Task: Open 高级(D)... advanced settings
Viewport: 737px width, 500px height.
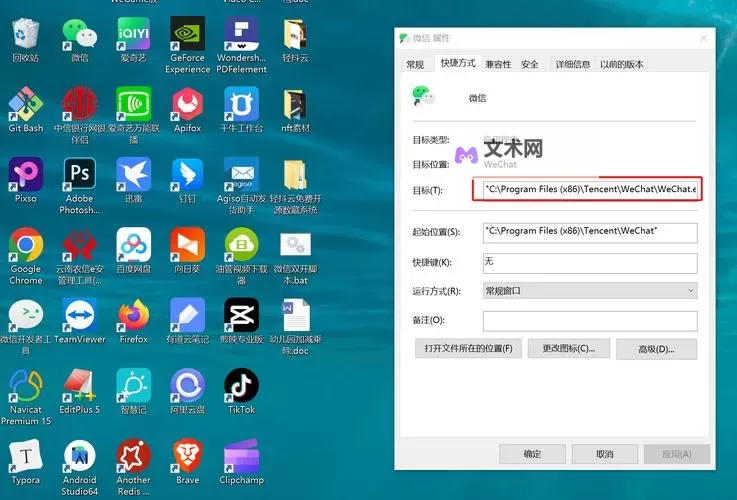Action: coord(656,349)
